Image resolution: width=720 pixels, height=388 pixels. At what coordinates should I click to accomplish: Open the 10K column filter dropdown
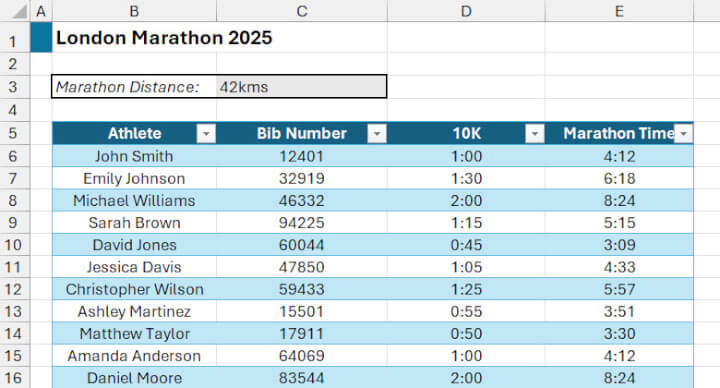tap(535, 134)
